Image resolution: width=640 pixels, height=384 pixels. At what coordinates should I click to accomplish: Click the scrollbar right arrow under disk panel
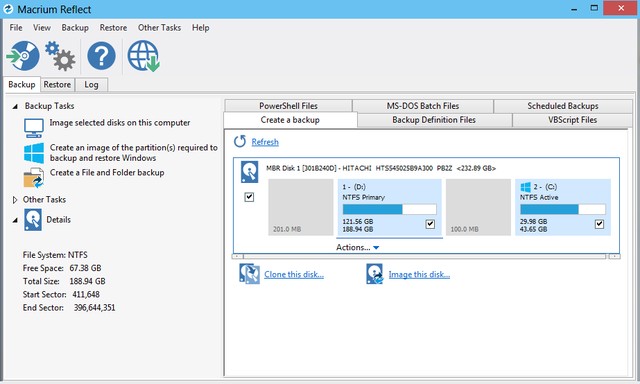tap(614, 256)
